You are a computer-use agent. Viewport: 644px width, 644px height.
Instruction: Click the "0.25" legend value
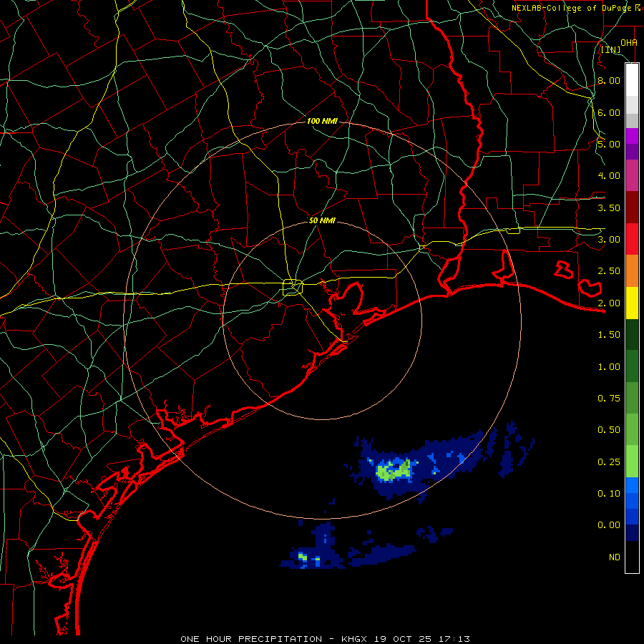pos(609,462)
